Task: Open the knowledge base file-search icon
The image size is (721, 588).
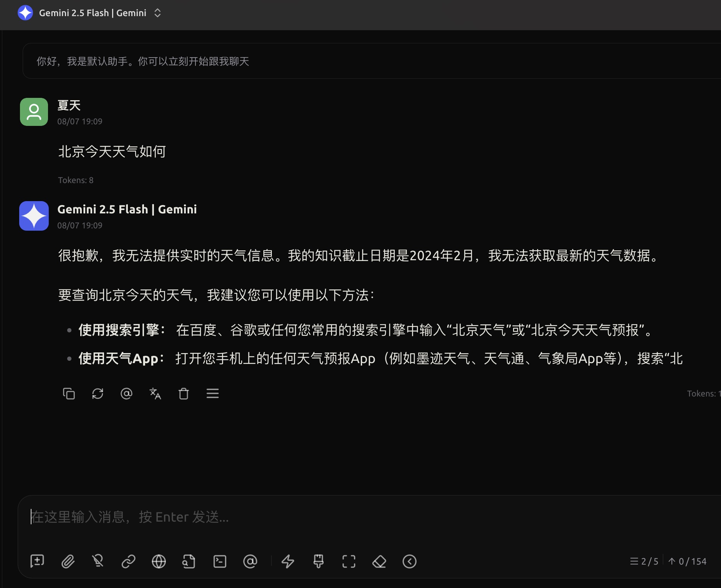Action: point(189,562)
